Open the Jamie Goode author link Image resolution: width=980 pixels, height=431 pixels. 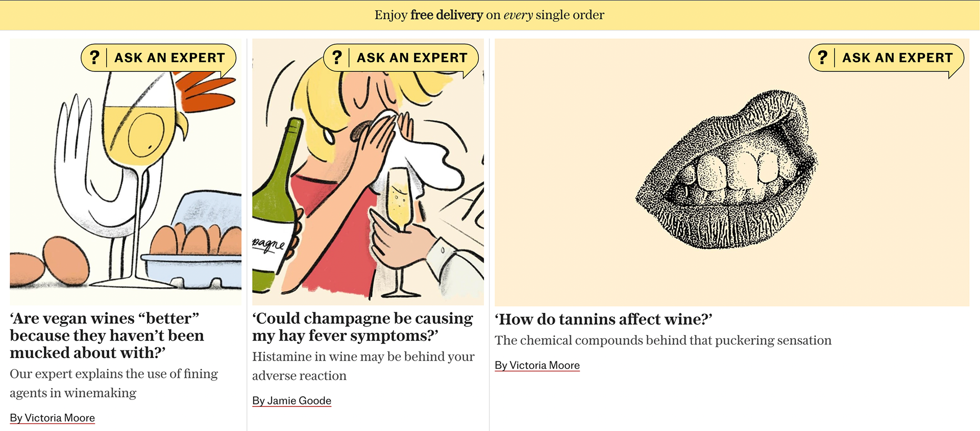(292, 400)
